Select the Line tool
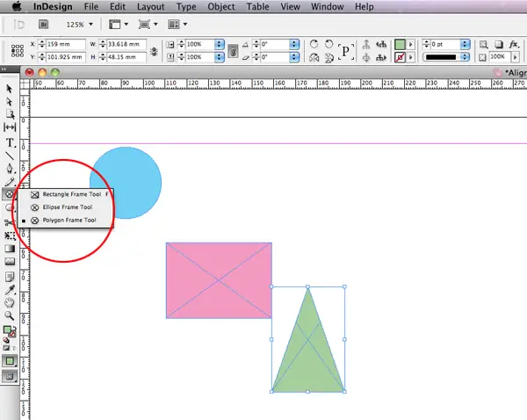The height and width of the screenshot is (420, 527). (10, 156)
